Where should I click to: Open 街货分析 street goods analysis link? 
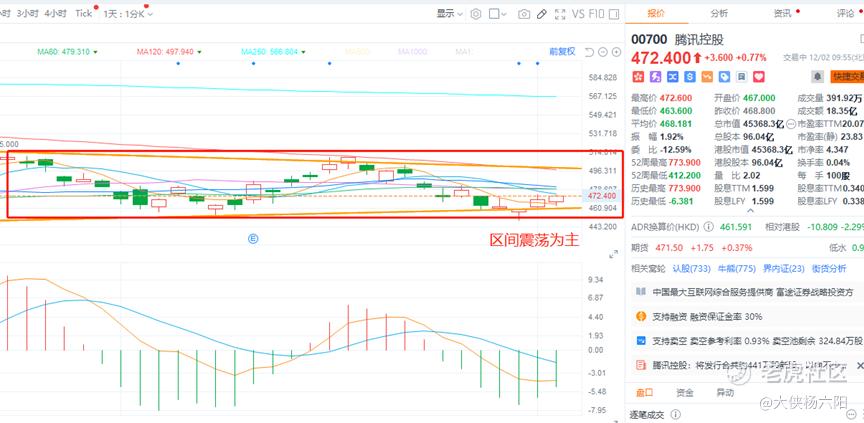[829, 269]
